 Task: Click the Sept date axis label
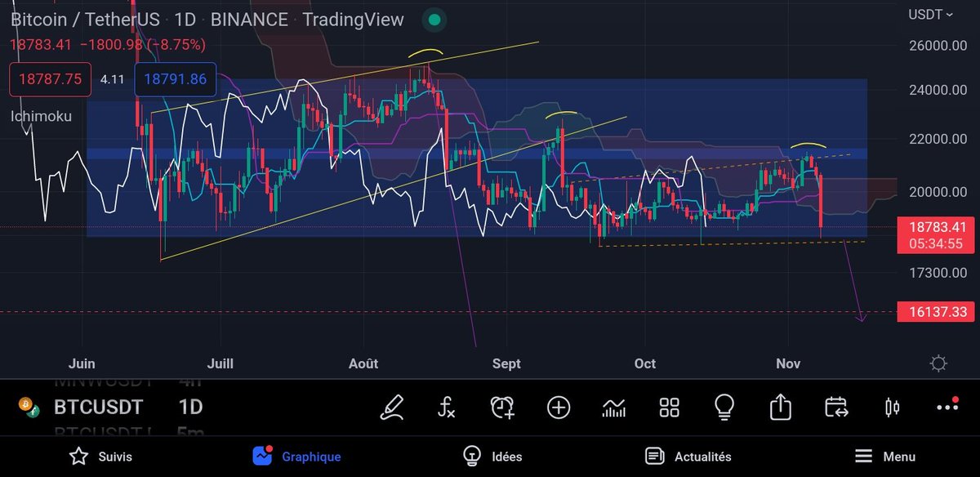tap(506, 363)
